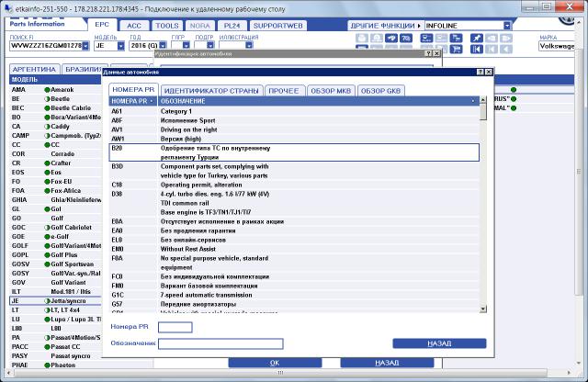Sort by the НОМЕРА PR column header
The height and width of the screenshot is (382, 588).
coord(133,101)
